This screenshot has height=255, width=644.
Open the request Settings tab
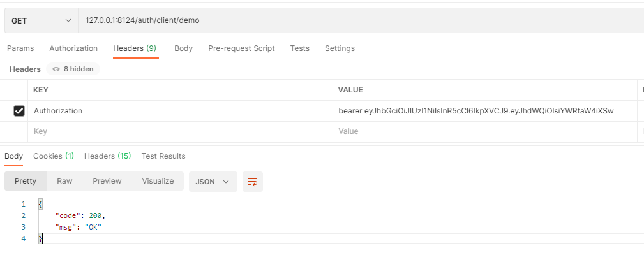tap(340, 48)
